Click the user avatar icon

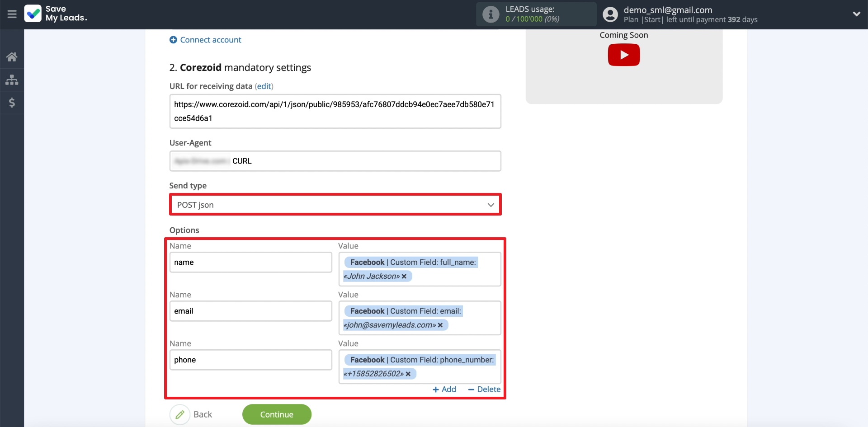610,14
